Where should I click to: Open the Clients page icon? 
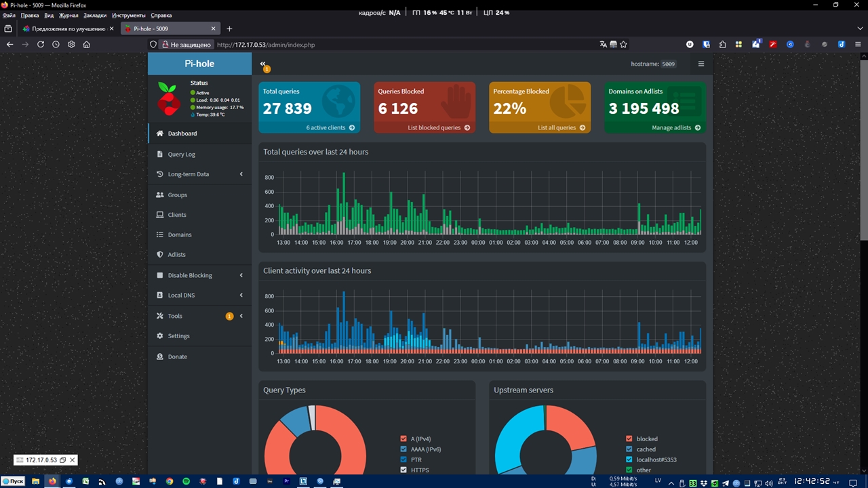click(x=160, y=215)
